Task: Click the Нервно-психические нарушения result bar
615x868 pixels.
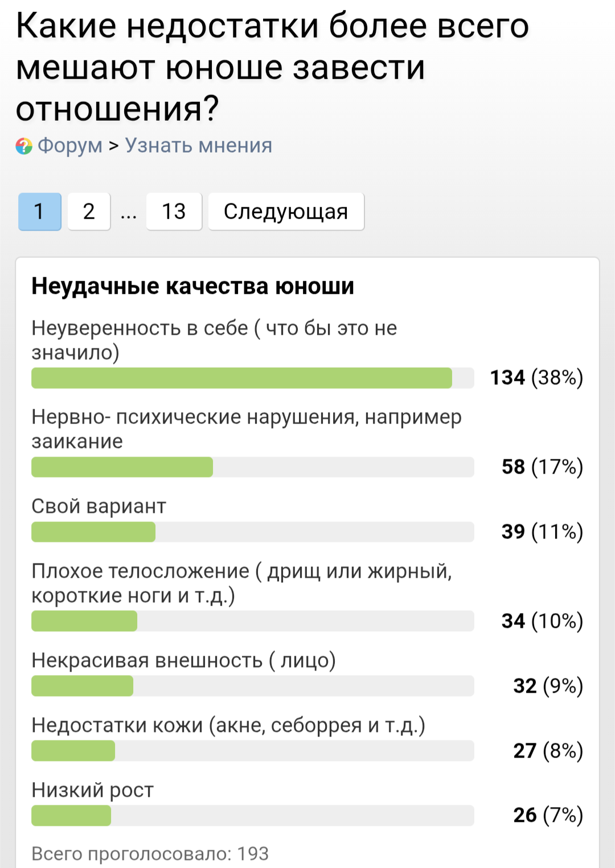Action: click(x=122, y=467)
